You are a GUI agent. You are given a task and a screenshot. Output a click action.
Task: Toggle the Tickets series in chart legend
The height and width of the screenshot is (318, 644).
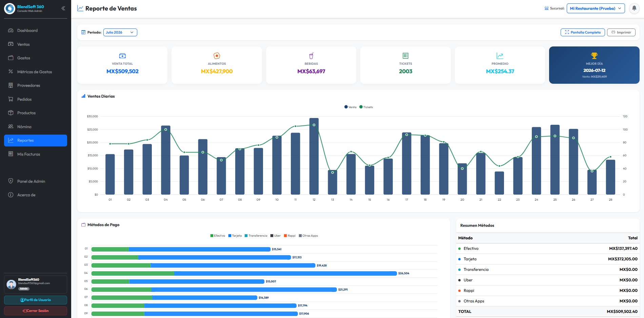366,107
